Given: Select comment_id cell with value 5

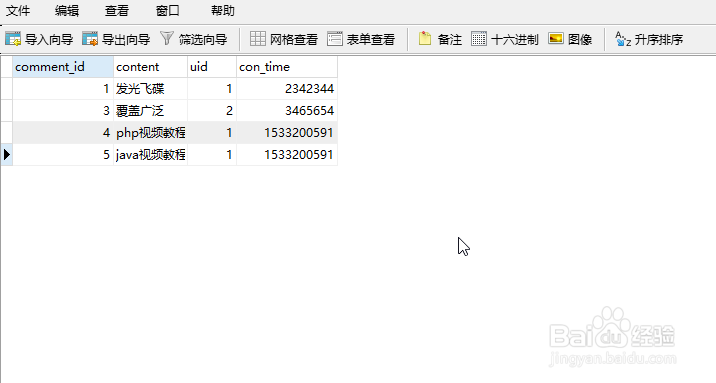Looking at the screenshot, I should click(63, 154).
